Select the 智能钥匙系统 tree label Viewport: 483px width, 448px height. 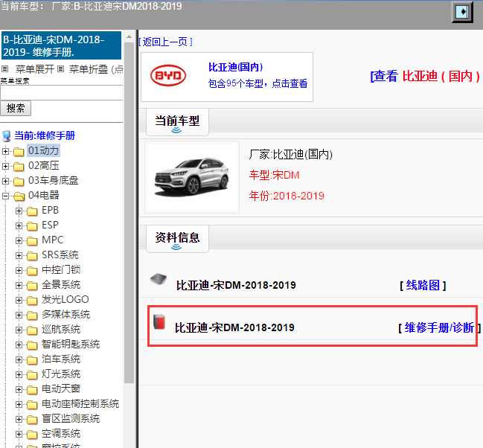click(71, 344)
